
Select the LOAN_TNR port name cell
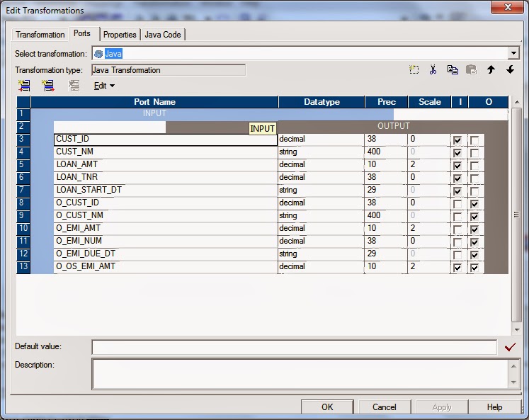point(166,178)
